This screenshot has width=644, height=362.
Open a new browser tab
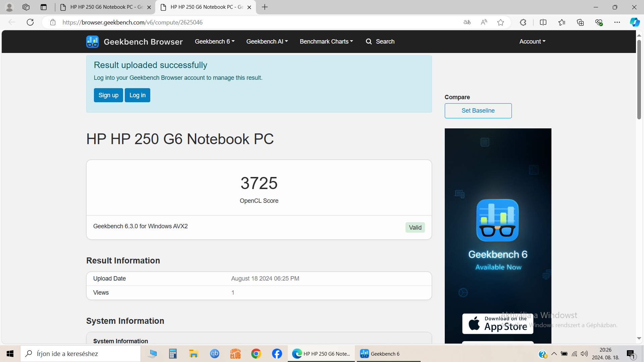(x=265, y=7)
